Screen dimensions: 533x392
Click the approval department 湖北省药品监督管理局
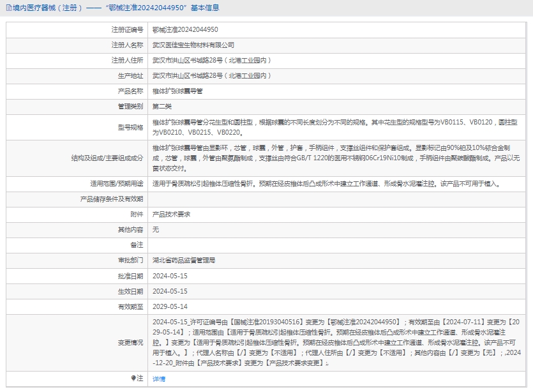[184, 260]
